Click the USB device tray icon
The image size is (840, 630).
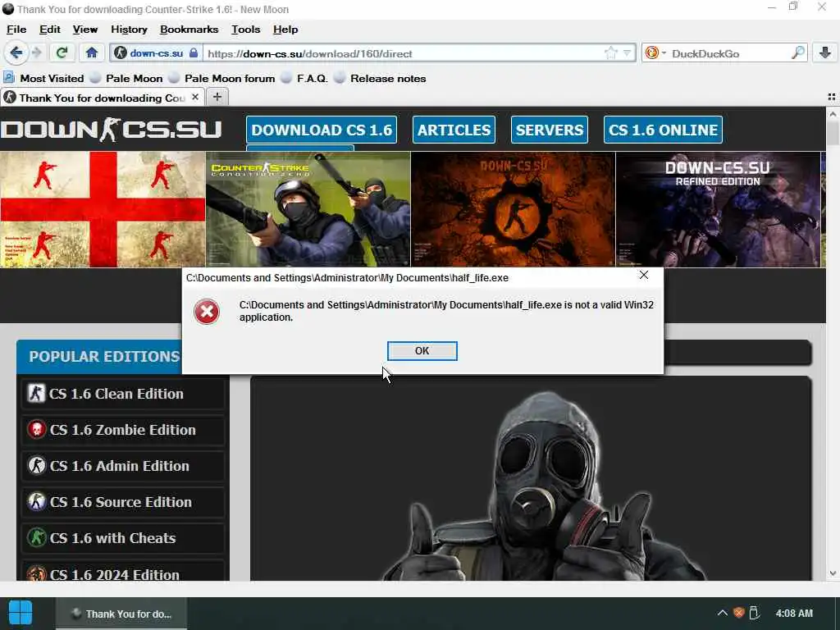[755, 613]
